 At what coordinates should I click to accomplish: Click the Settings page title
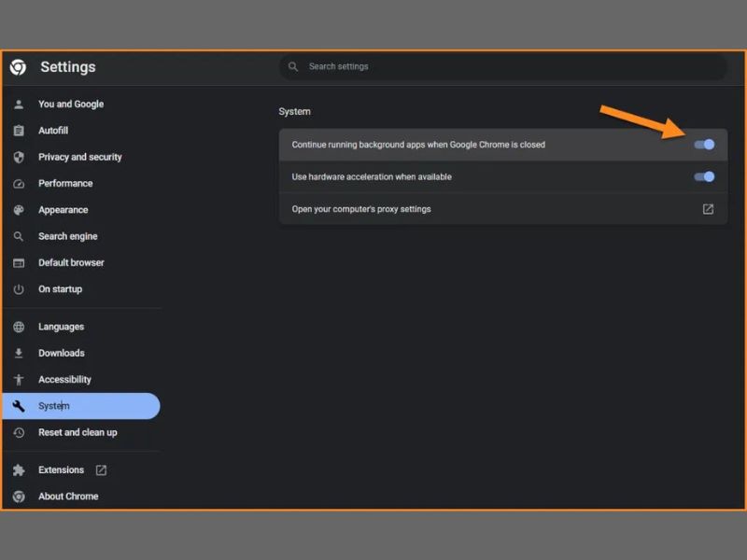(x=68, y=67)
